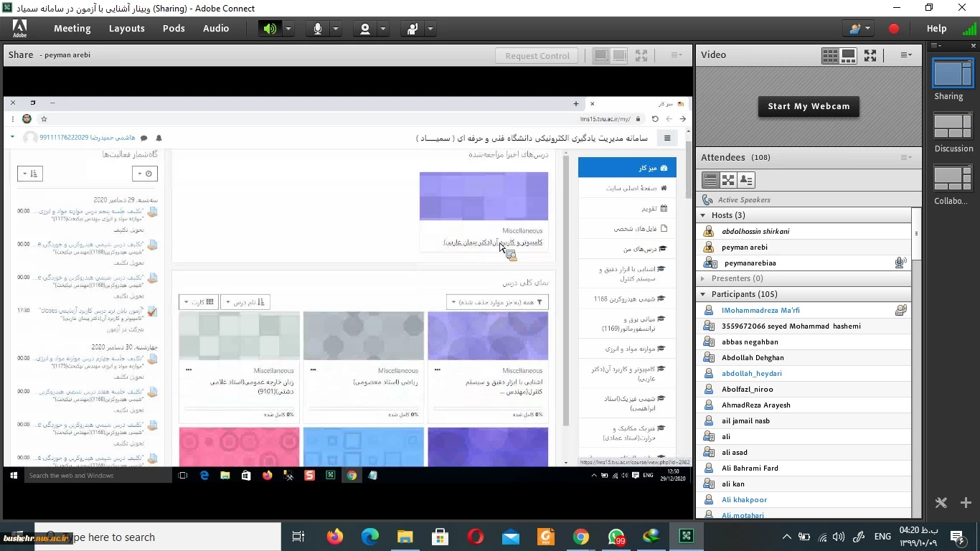
Task: Mute the speaker with the green speaker icon
Action: [x=270, y=29]
